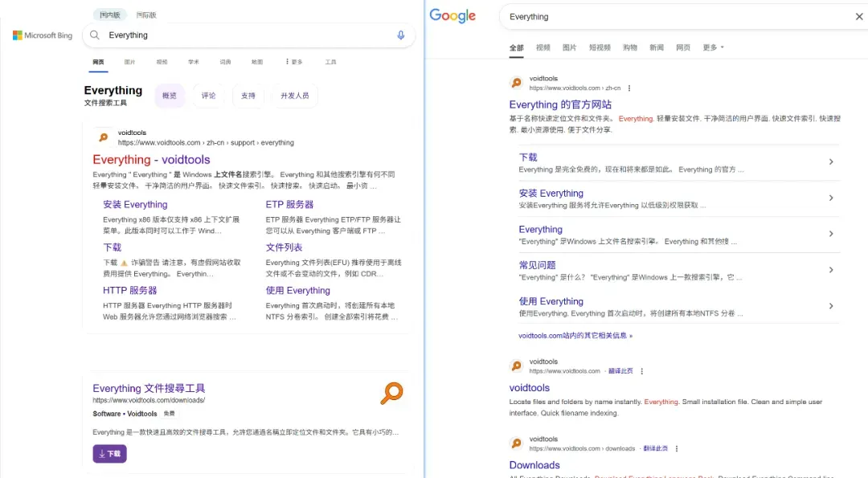This screenshot has height=478, width=868.
Task: Open the more-options dots for the zh-cn Google result
Action: (628, 88)
